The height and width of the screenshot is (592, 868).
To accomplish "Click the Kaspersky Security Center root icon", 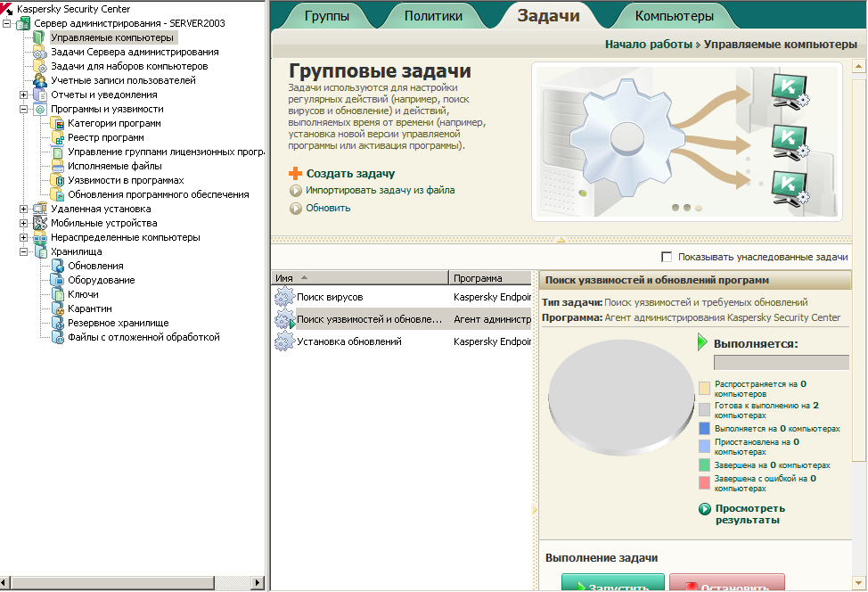I will point(6,9).
